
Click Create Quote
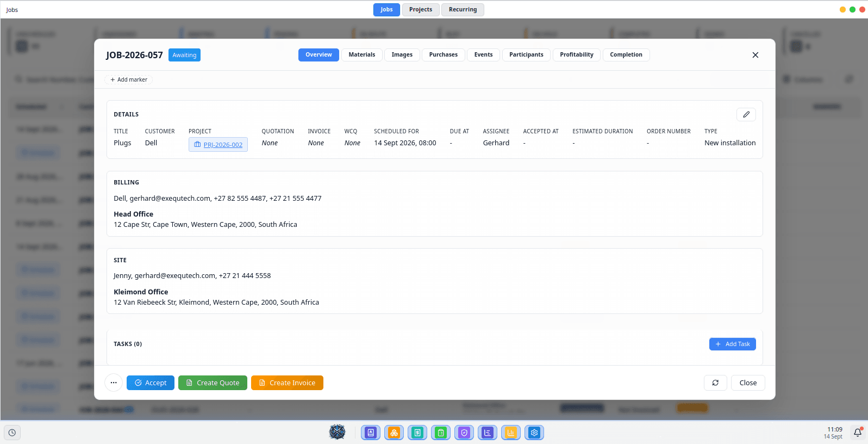point(213,383)
